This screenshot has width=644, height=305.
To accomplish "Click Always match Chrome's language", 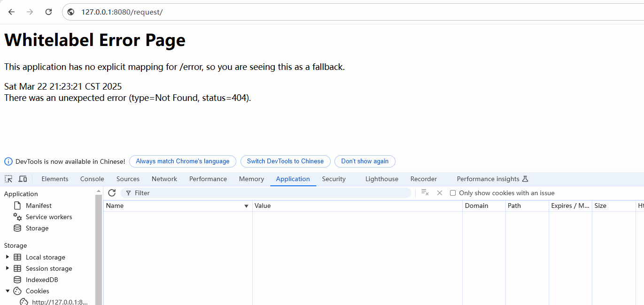I will point(183,161).
